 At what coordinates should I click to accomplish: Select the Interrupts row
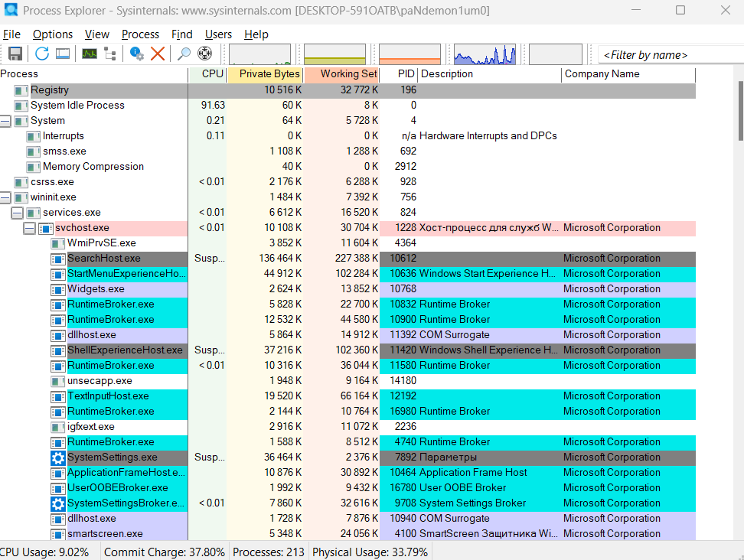(x=348, y=136)
